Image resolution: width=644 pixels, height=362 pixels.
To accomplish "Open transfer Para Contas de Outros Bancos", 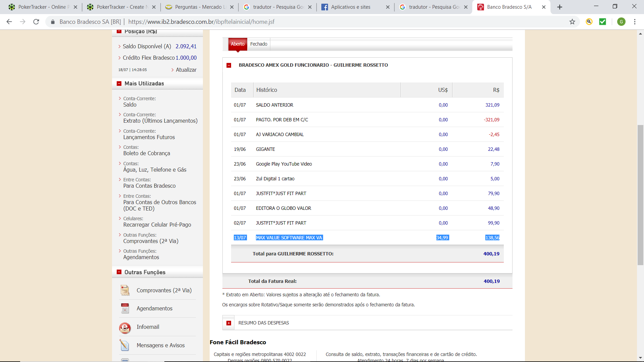I will (160, 205).
